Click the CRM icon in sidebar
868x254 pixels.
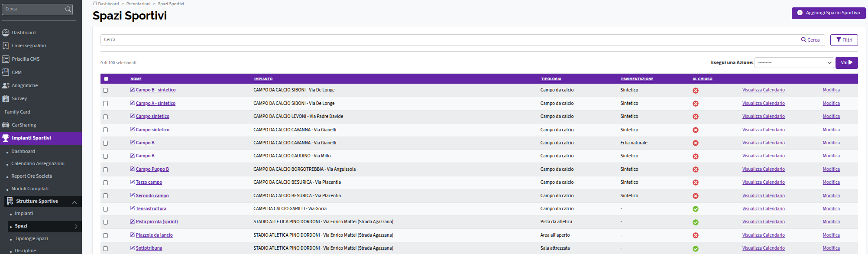6,72
